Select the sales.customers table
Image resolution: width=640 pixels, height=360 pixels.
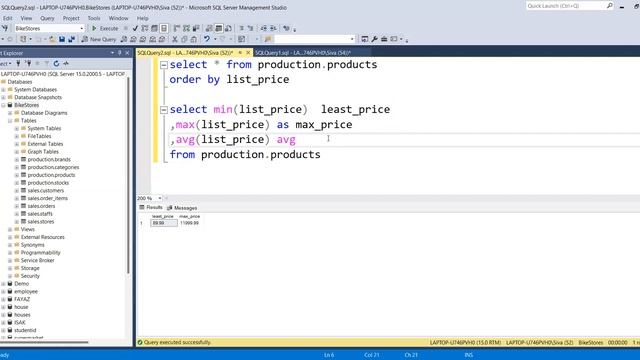pyautogui.click(x=46, y=191)
